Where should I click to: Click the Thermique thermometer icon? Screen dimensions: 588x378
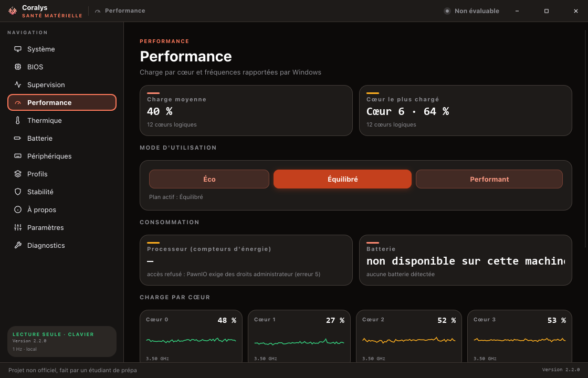18,120
